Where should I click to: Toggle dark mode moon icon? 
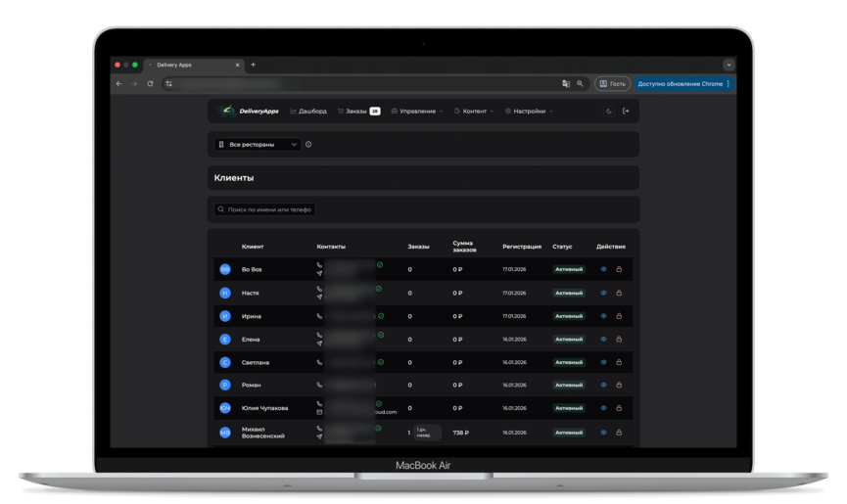pyautogui.click(x=608, y=112)
